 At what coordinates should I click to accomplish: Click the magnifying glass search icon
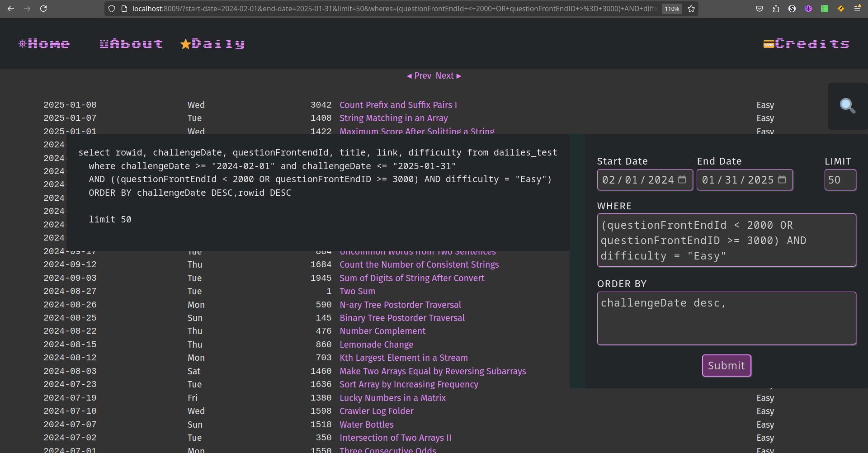847,106
